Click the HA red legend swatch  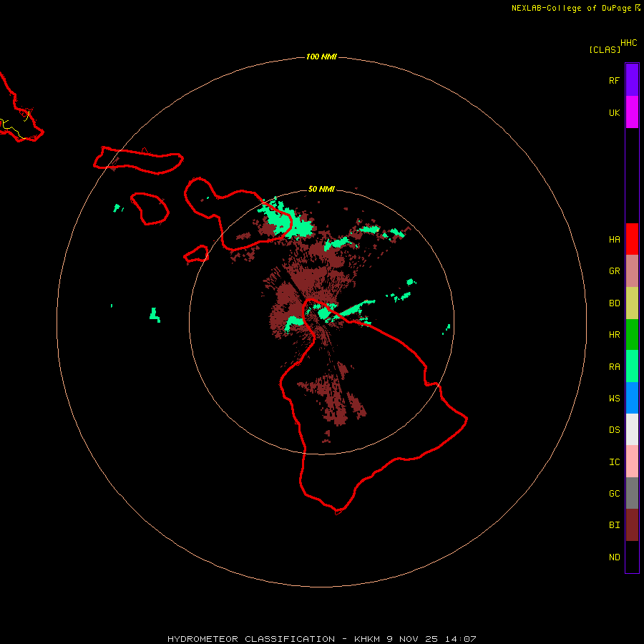[x=632, y=239]
